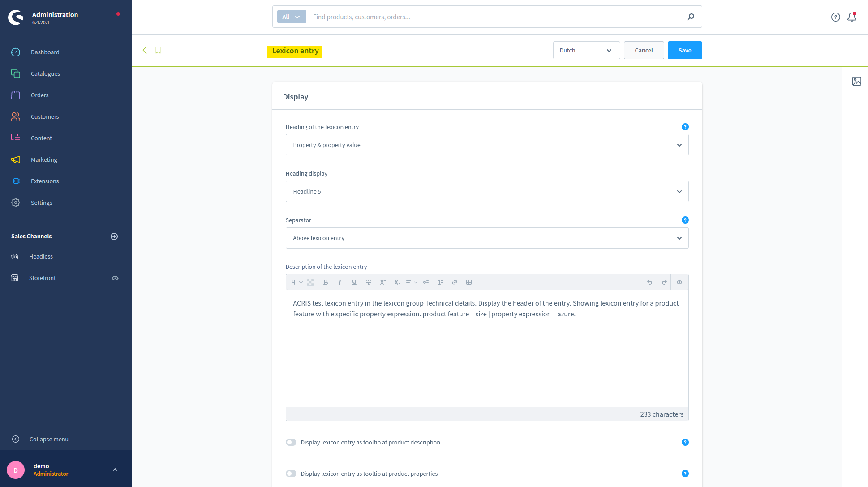The width and height of the screenshot is (868, 487).
Task: Toggle underline formatting
Action: (354, 282)
